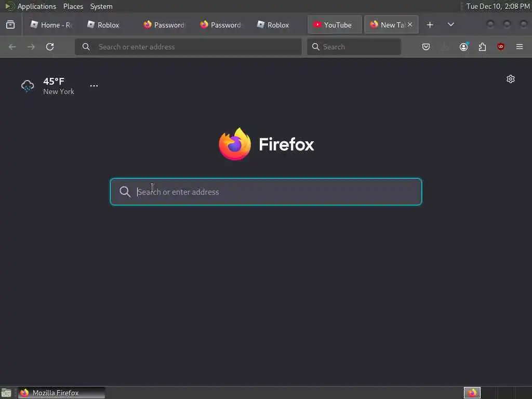Image resolution: width=532 pixels, height=399 pixels.
Task: Open the System menu
Action: click(x=101, y=6)
